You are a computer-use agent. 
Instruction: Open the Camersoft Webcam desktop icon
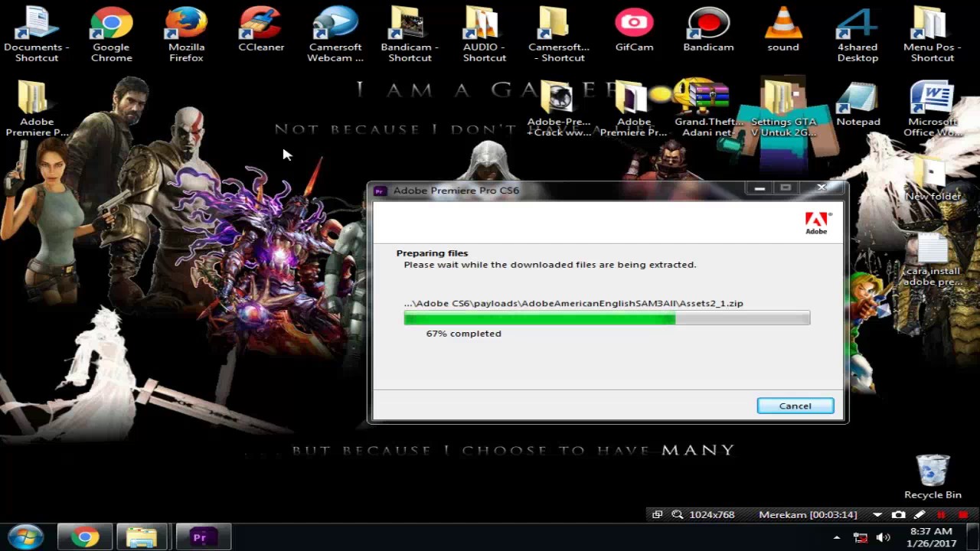tap(335, 34)
